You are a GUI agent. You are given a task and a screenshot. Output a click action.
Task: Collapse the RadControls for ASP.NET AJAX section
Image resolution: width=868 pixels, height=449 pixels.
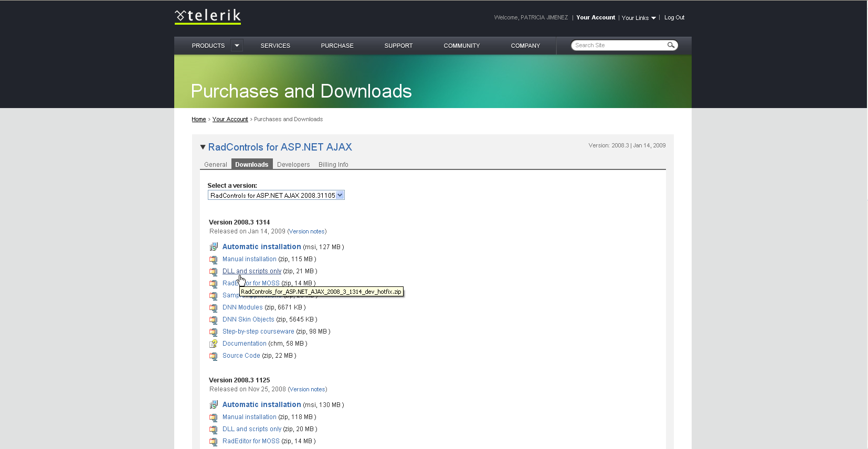tap(203, 147)
